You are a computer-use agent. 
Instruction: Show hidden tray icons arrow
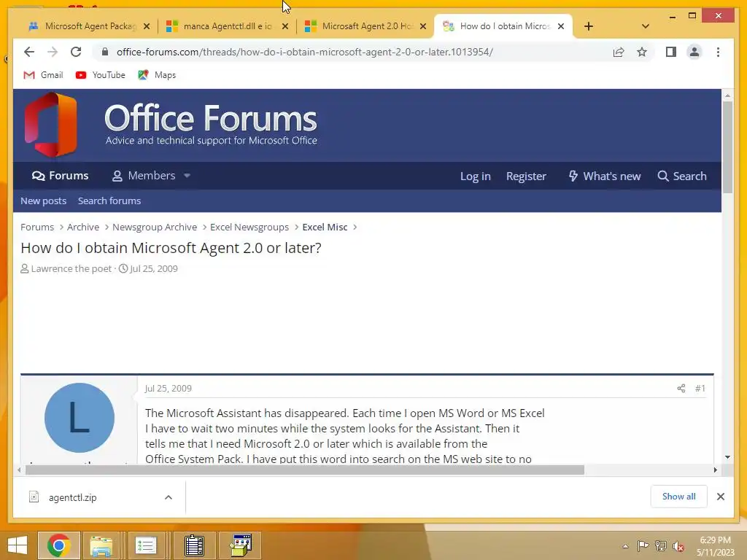(x=625, y=546)
